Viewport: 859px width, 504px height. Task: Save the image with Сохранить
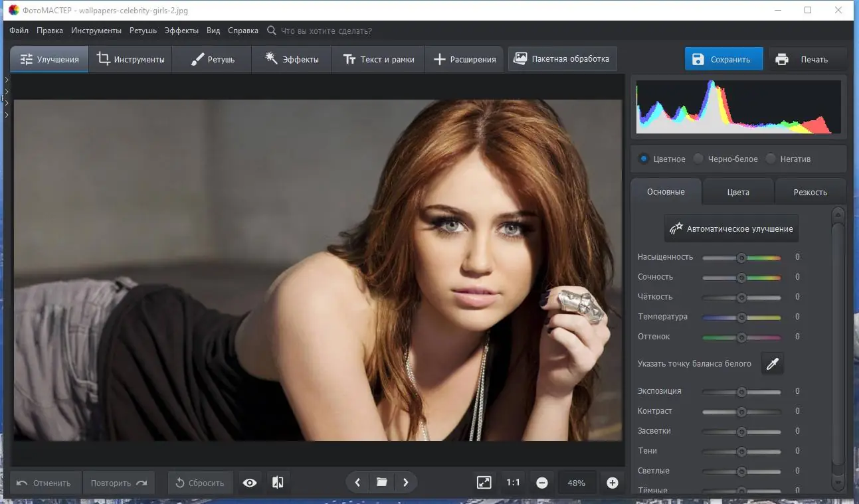tap(723, 58)
